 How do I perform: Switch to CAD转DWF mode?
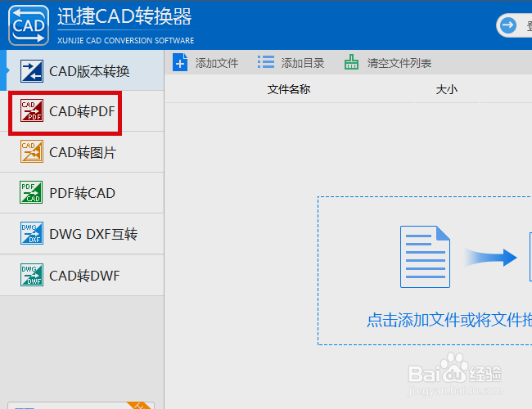(84, 276)
